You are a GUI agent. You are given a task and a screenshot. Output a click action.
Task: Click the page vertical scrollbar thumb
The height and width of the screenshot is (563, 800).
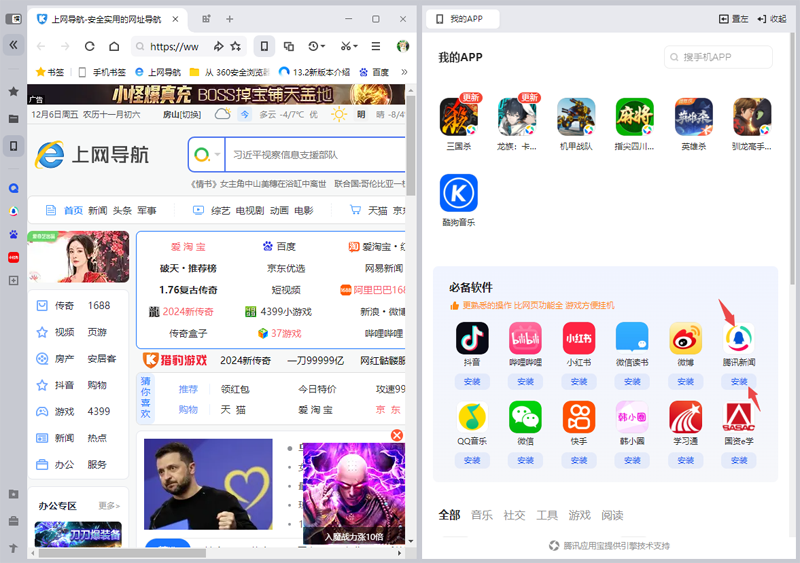click(411, 144)
